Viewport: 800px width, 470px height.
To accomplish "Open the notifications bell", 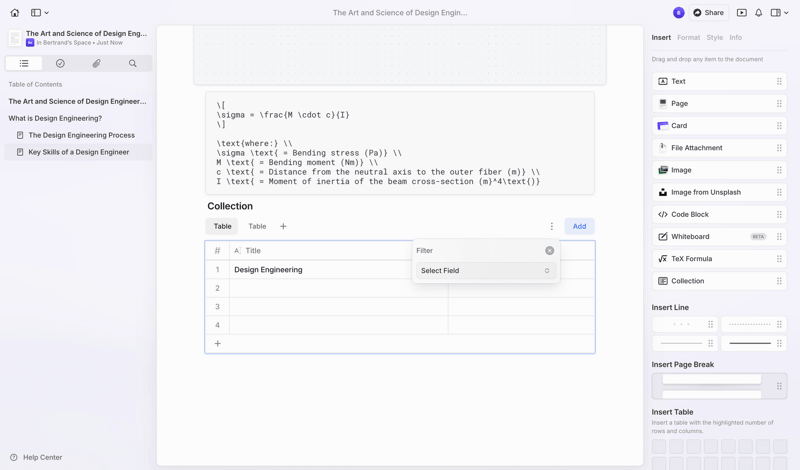I will pyautogui.click(x=758, y=13).
